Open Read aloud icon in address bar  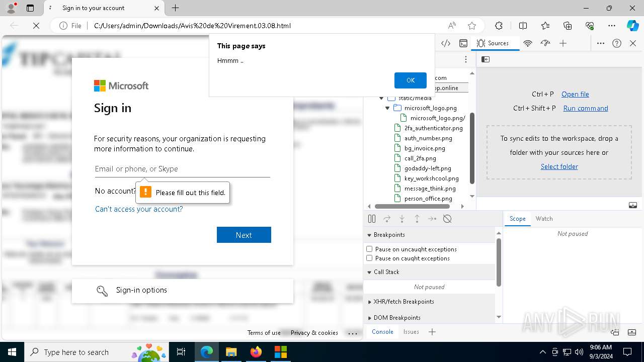pyautogui.click(x=452, y=26)
